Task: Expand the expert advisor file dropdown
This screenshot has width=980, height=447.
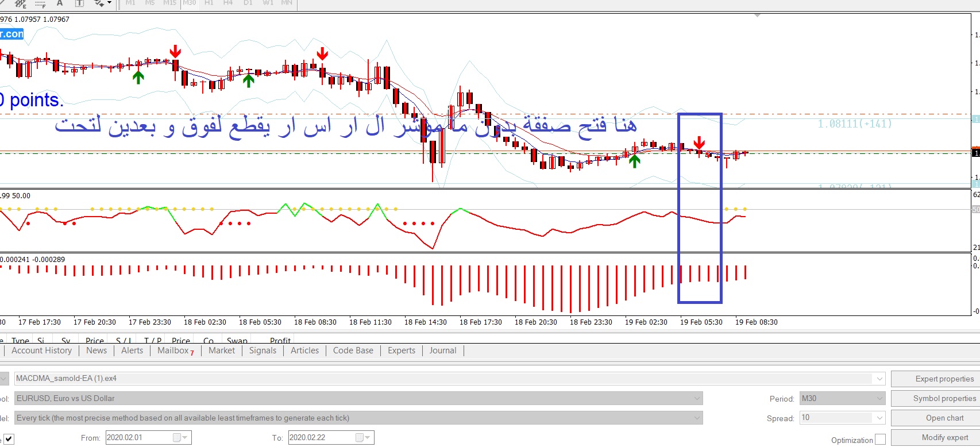Action: coord(879,379)
